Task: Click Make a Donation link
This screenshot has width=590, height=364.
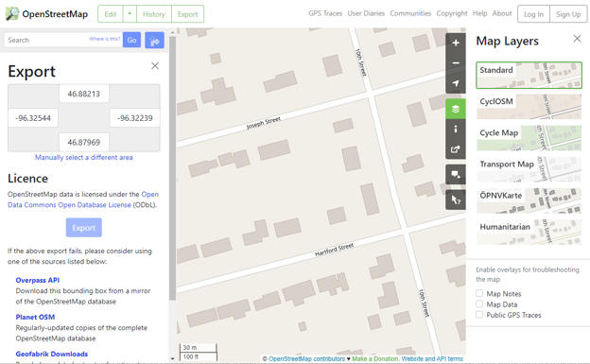Action: (x=375, y=358)
